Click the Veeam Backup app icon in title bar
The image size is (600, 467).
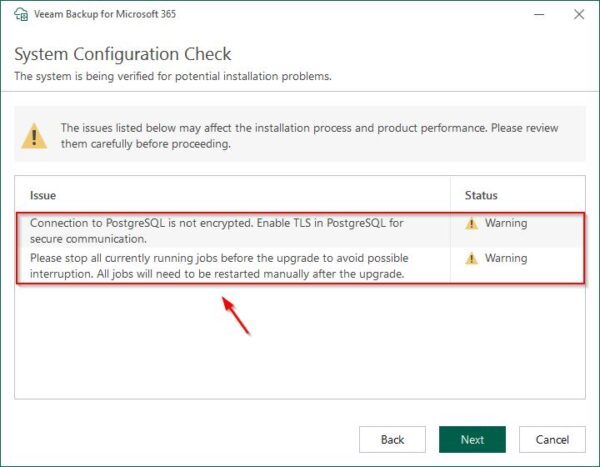point(21,14)
